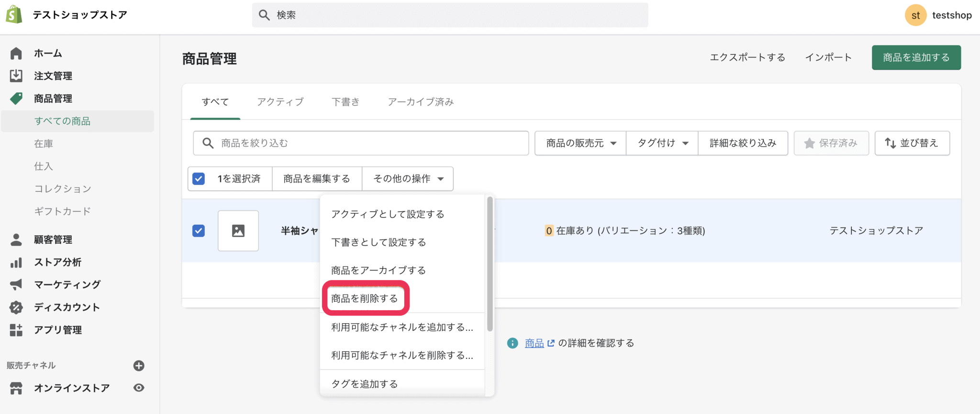The height and width of the screenshot is (414, 980).
Task: Click the 注文管理 orders icon
Action: [x=16, y=76]
